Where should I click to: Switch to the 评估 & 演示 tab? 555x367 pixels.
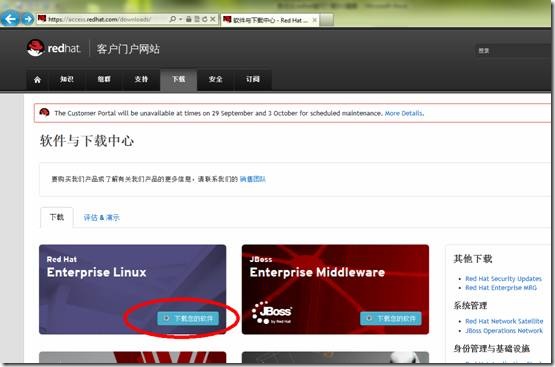(102, 218)
